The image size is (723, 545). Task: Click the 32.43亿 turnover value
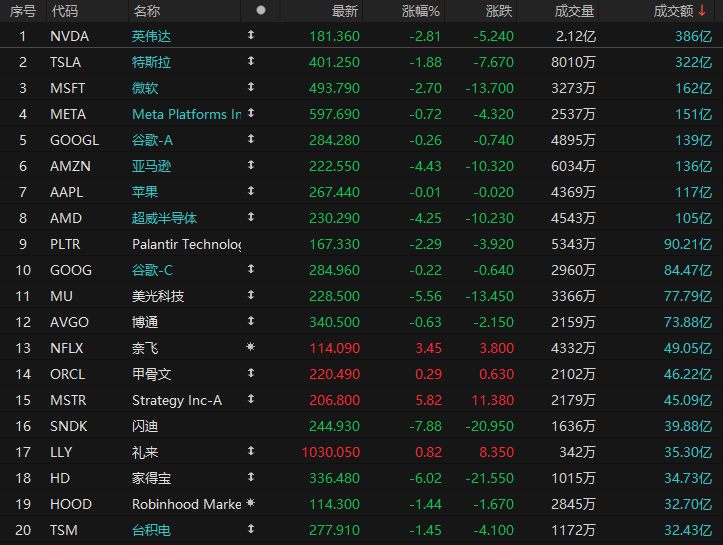pos(688,530)
